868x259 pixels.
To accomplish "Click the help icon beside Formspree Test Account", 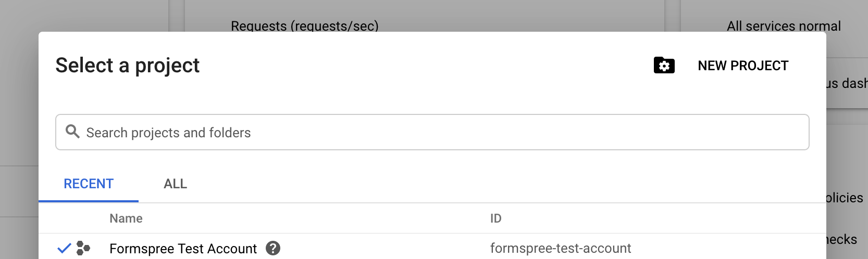I will (x=273, y=249).
